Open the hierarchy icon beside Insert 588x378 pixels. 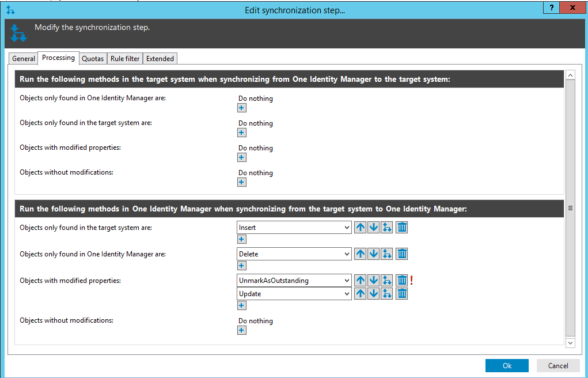pyautogui.click(x=387, y=228)
